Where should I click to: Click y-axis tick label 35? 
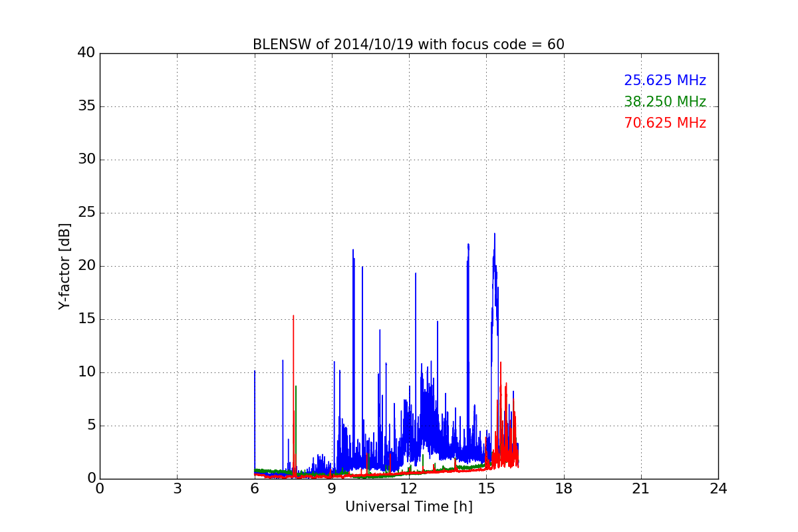[86, 106]
